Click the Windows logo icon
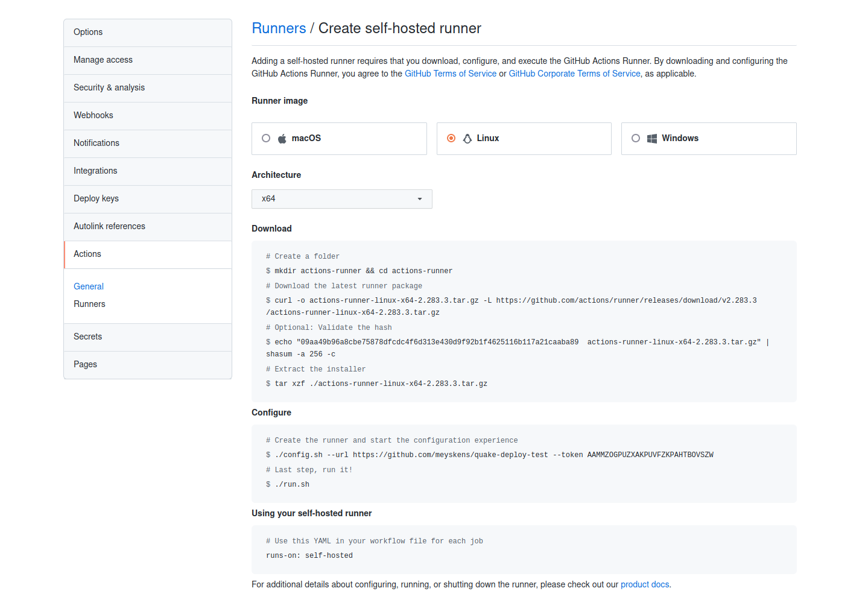The width and height of the screenshot is (868, 591). (652, 139)
